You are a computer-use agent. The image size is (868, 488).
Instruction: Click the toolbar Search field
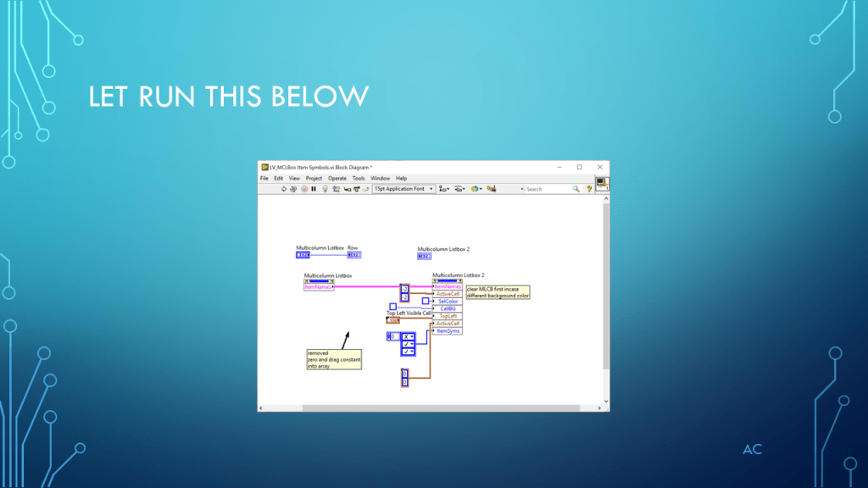pos(547,189)
